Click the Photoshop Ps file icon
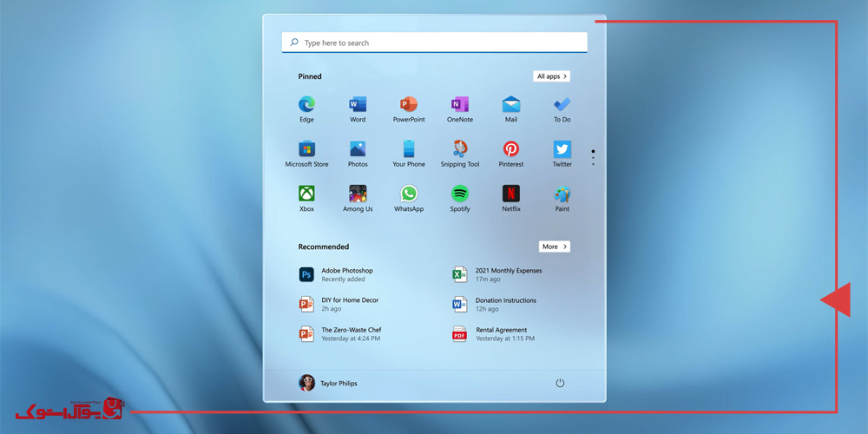Viewport: 868px width, 434px height. pos(306,274)
